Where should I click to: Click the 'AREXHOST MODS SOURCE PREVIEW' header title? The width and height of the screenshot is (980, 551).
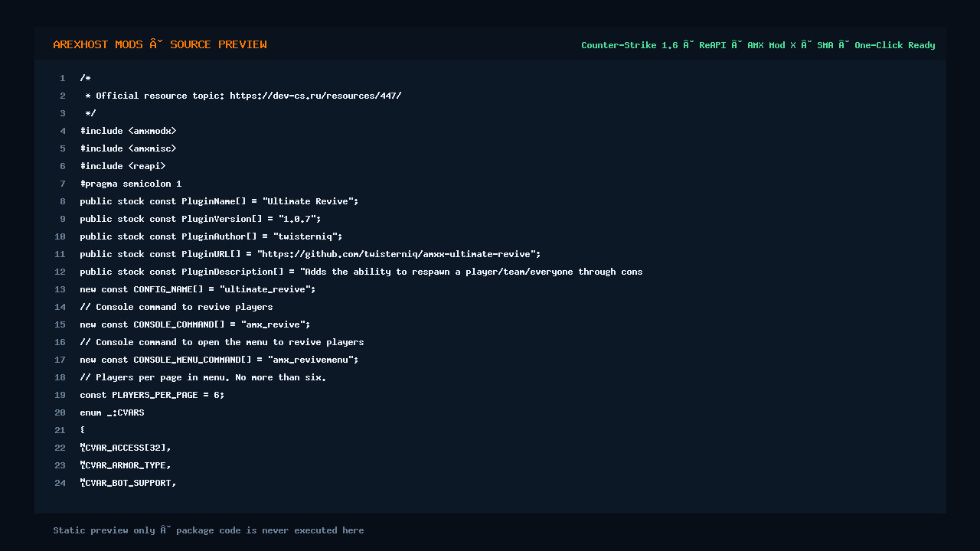click(160, 44)
